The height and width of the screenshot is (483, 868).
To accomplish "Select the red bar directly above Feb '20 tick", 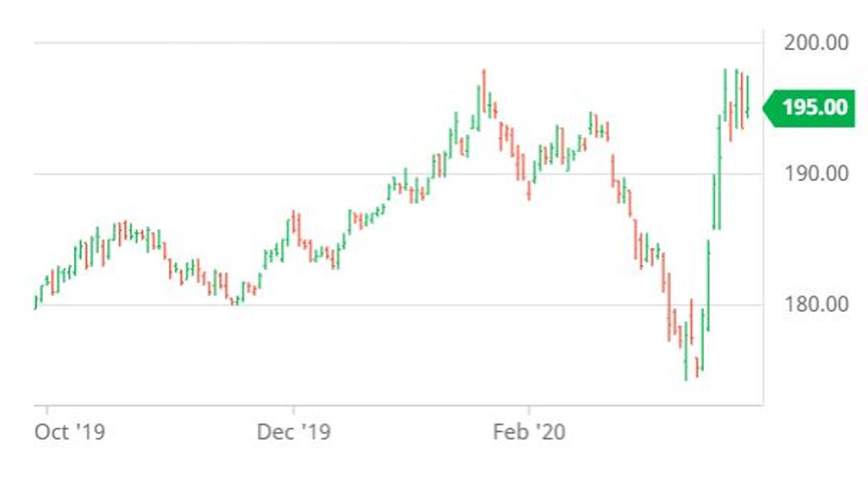I will (529, 190).
